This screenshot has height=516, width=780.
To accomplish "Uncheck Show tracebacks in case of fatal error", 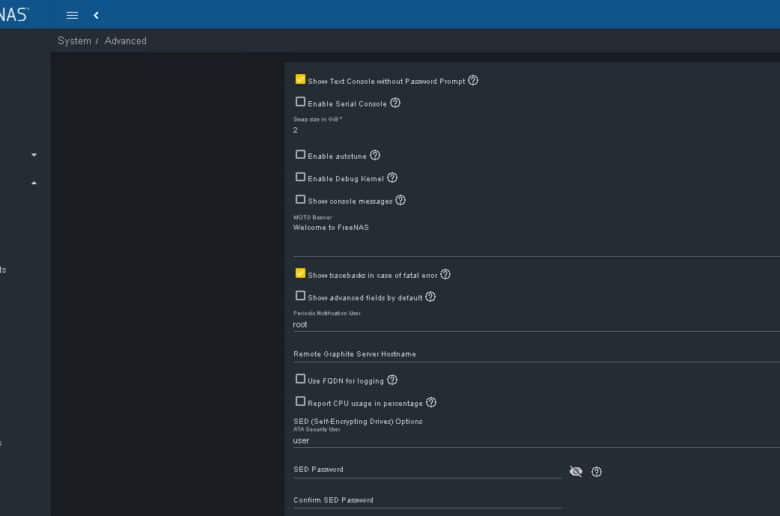I will [x=300, y=273].
